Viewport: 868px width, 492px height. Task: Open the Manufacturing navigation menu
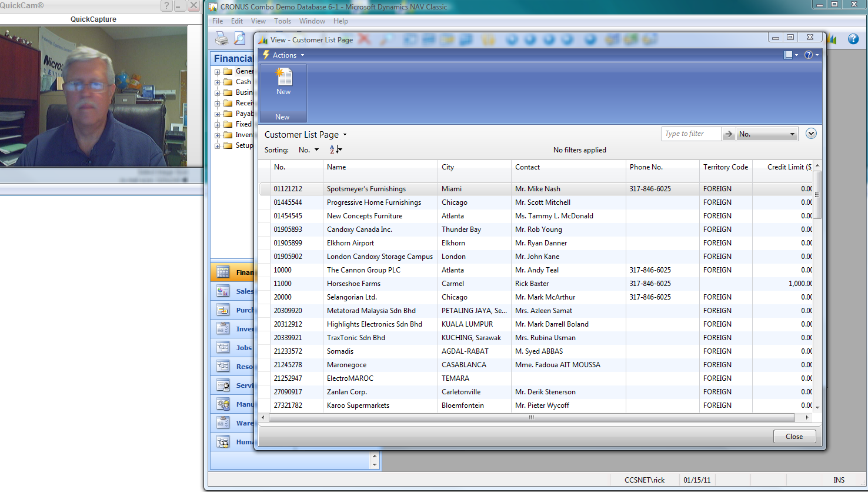coord(232,404)
